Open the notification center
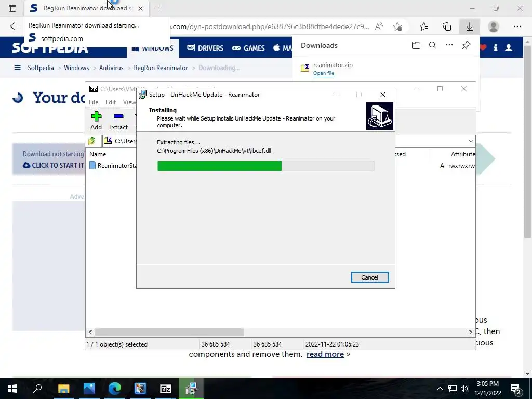 [x=516, y=389]
